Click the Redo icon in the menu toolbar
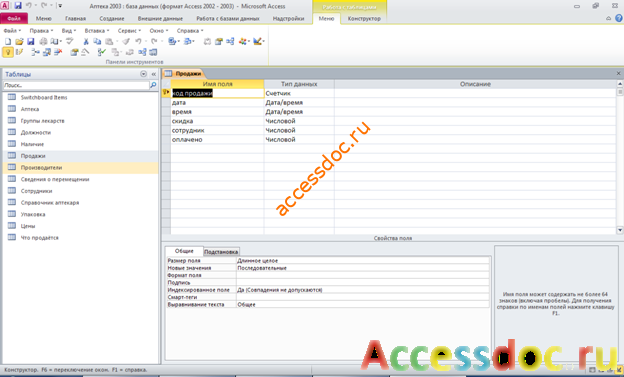Viewport: 624px width, 377px height. [154, 41]
